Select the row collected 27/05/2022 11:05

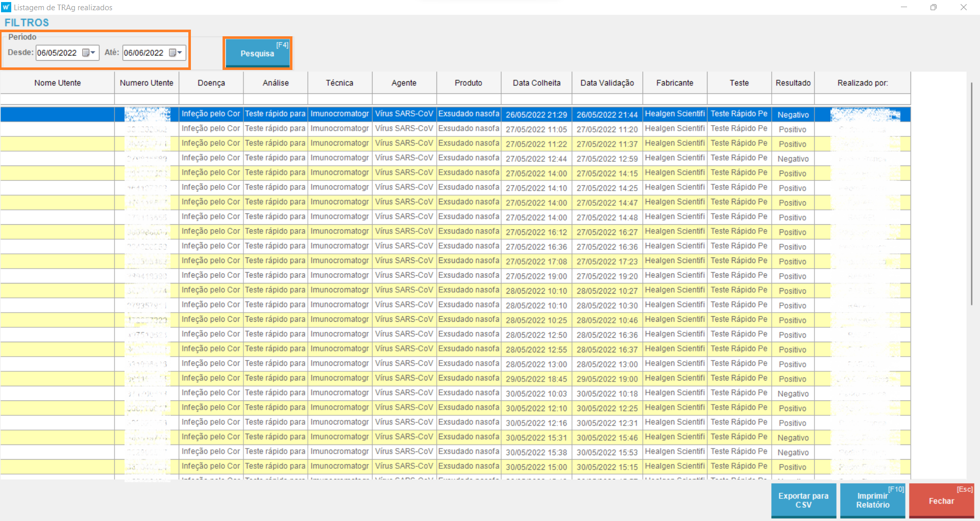(x=536, y=129)
